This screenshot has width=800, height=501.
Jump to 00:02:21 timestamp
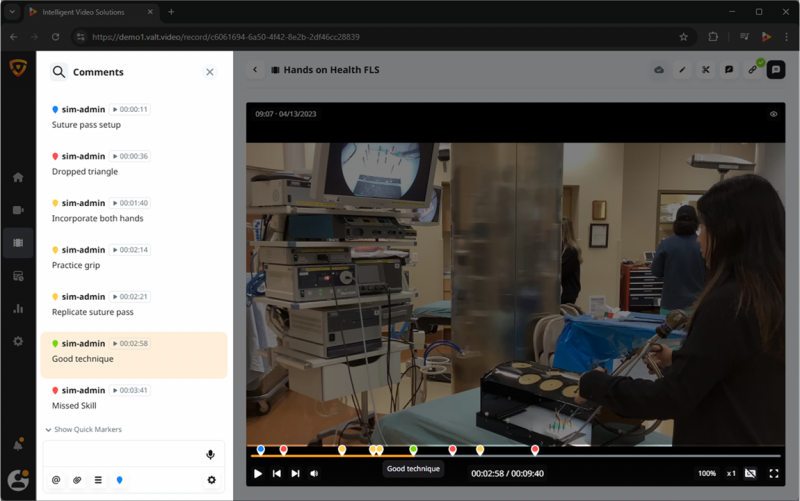pyautogui.click(x=130, y=297)
